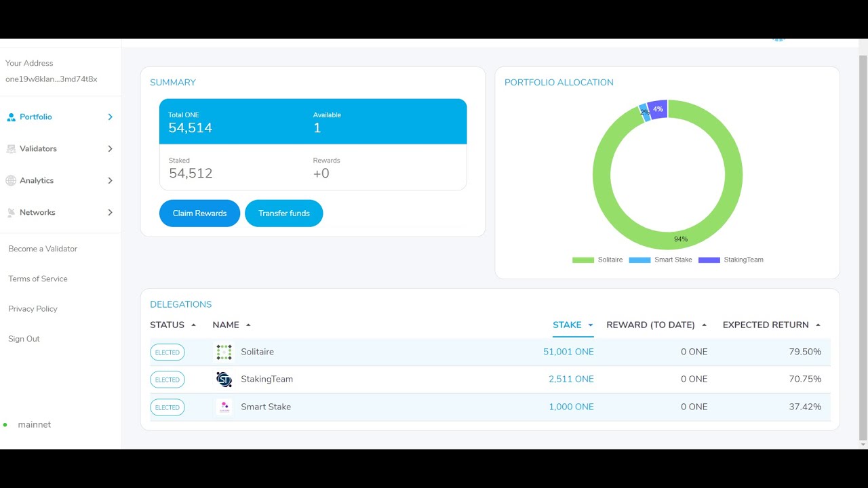This screenshot has height=488, width=868.
Task: Click the wallet address one19w8klan...3md74t8x
Action: [52, 79]
